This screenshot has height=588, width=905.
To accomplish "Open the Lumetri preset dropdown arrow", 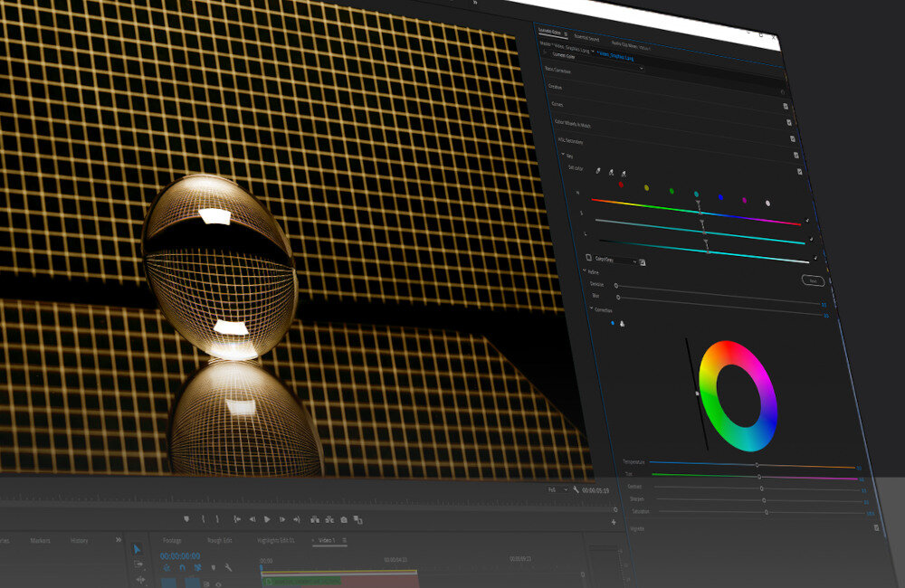I will (x=642, y=68).
